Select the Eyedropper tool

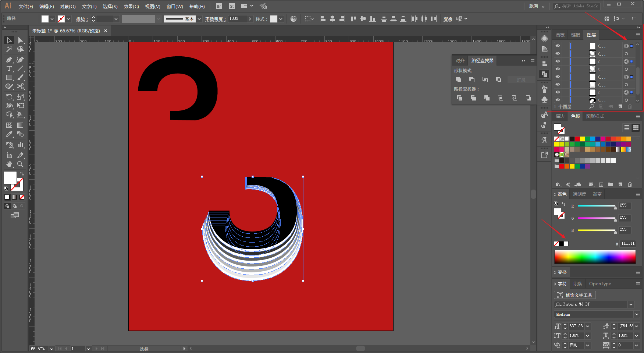pos(9,134)
